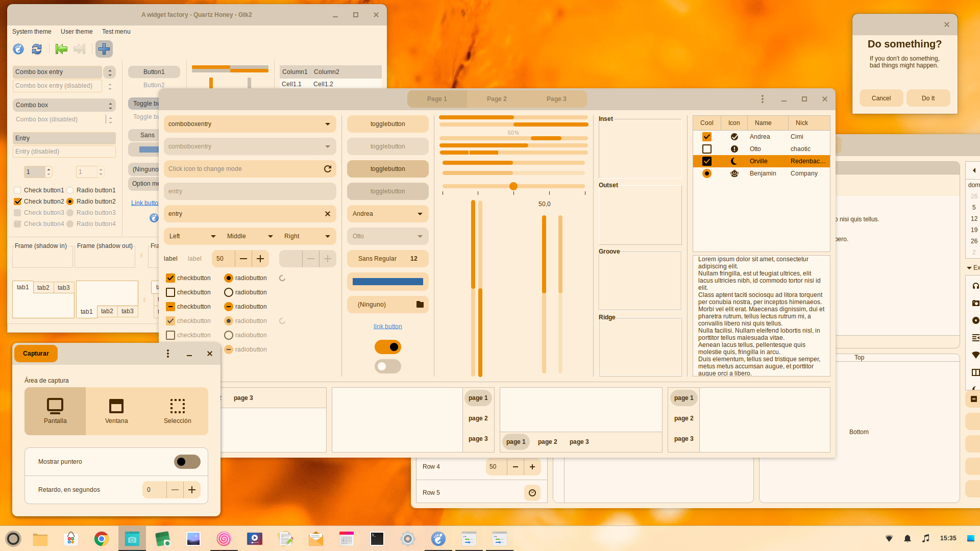Open the User theme menu
The image size is (980, 551).
tap(77, 32)
